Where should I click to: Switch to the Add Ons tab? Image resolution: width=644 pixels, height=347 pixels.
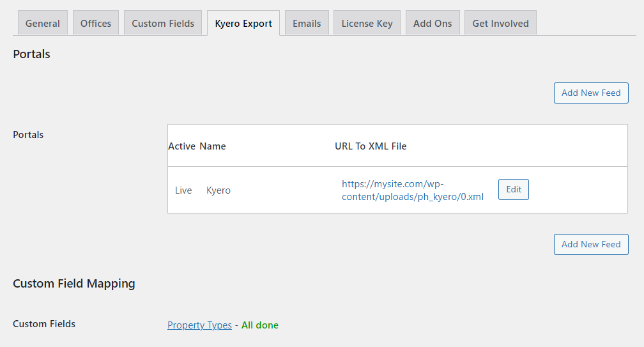coord(433,23)
